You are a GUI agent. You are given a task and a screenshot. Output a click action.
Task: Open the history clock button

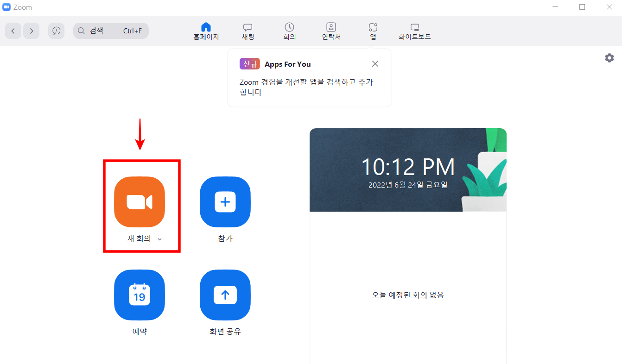point(56,31)
